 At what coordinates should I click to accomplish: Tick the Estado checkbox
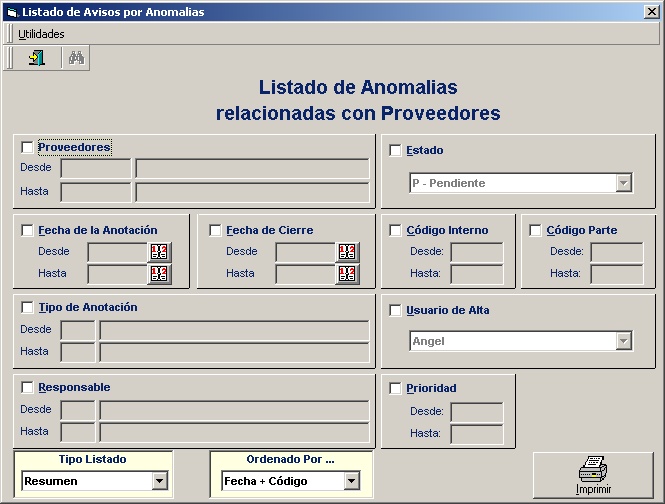coord(395,151)
